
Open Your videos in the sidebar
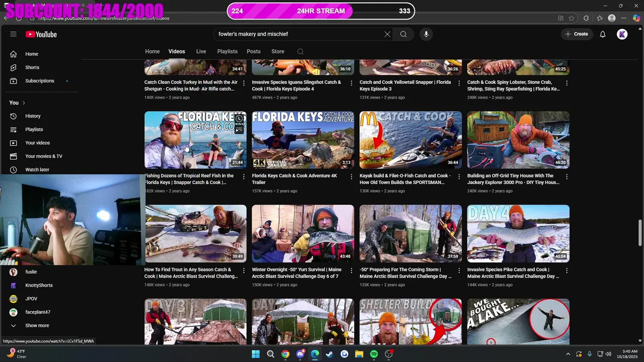tap(37, 143)
